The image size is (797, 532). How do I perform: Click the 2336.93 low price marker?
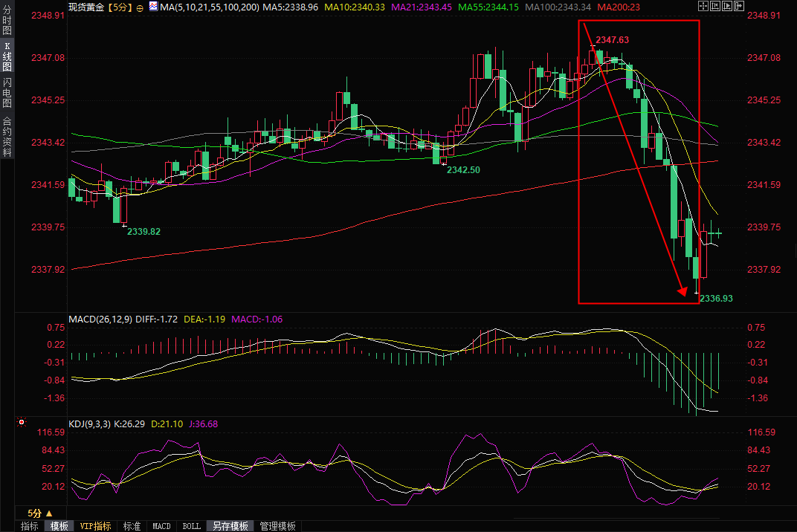pyautogui.click(x=716, y=298)
